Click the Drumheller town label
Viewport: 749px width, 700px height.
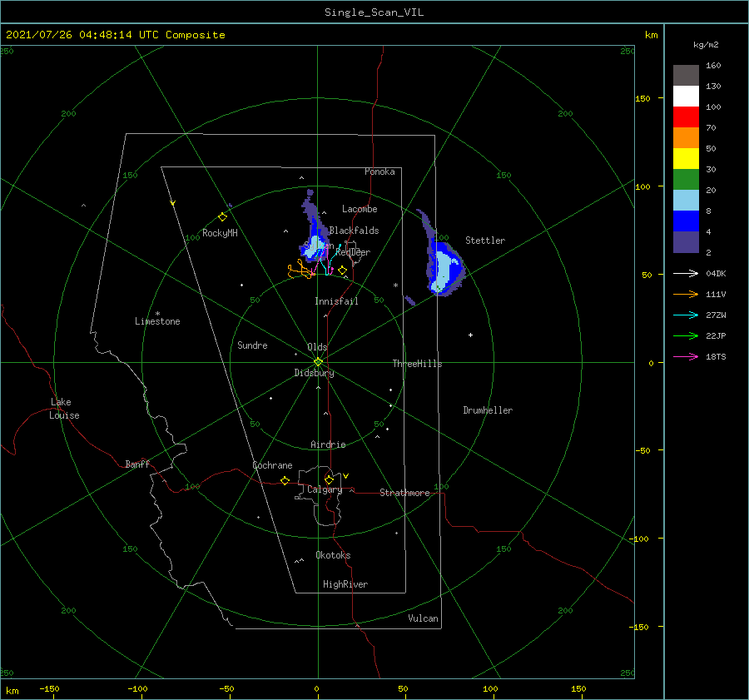pos(488,410)
